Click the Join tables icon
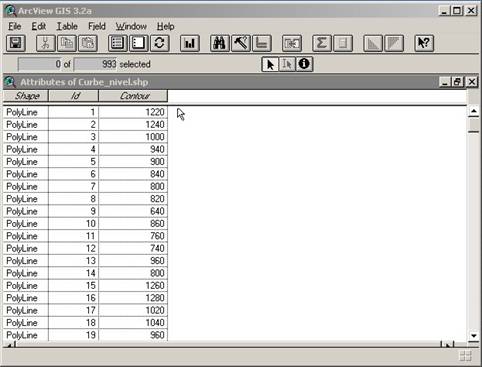Screen dimensions: 482x367 click(292, 43)
